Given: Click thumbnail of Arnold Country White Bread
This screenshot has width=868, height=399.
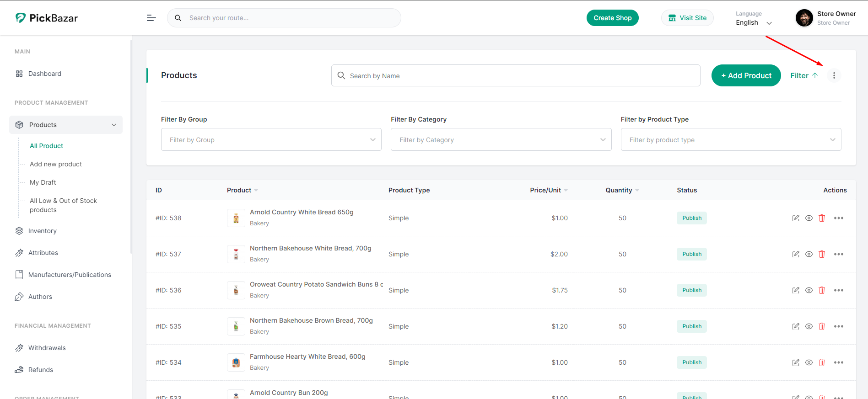Looking at the screenshot, I should 236,218.
